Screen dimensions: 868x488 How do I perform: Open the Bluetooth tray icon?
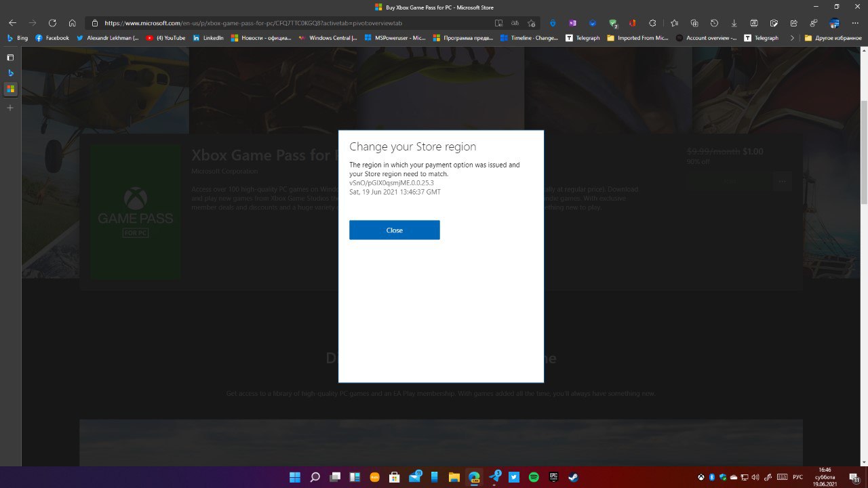click(x=712, y=477)
